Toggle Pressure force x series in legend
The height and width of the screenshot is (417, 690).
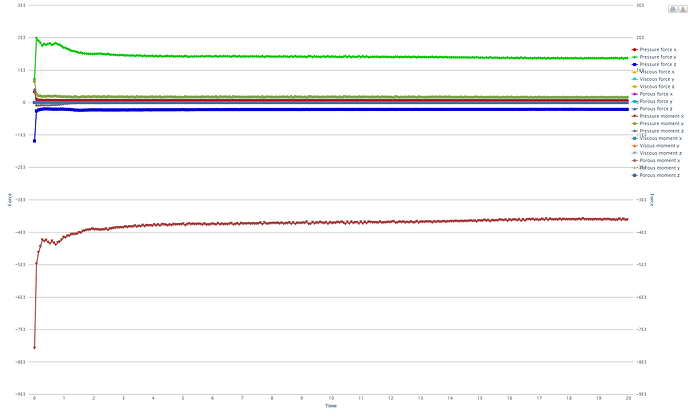coord(654,50)
